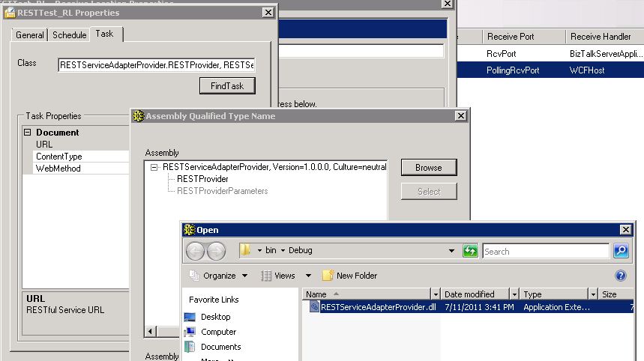Switch to the Schedule tab

[x=69, y=35]
